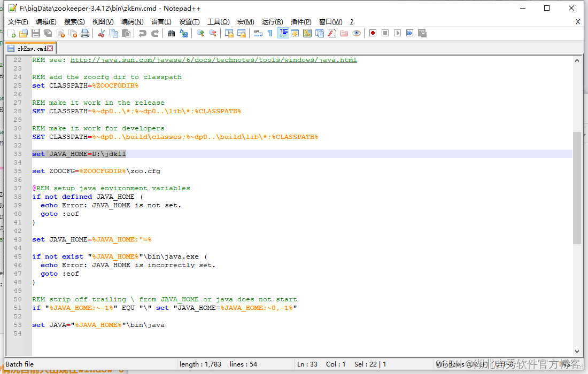This screenshot has width=588, height=374.
Task: Play back the recorded macro
Action: coord(397,33)
